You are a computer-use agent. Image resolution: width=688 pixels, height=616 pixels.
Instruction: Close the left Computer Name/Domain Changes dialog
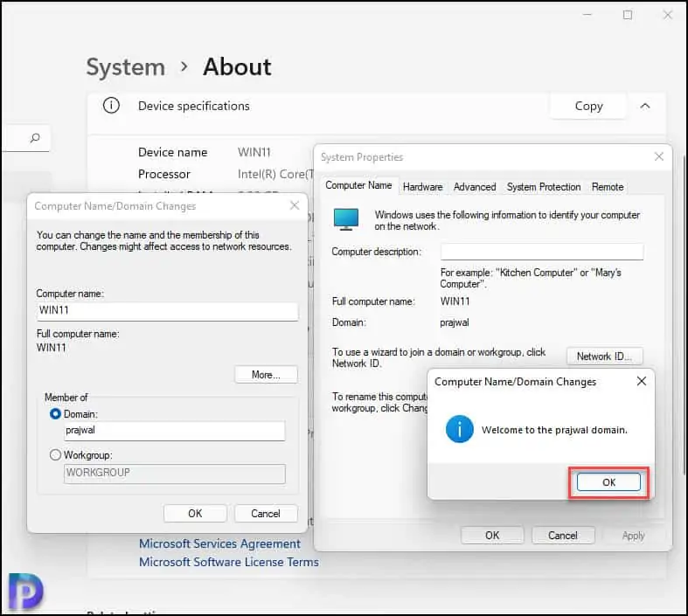tap(295, 206)
